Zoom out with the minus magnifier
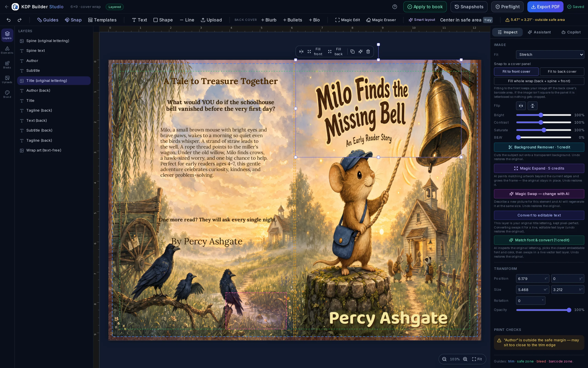 pos(444,359)
